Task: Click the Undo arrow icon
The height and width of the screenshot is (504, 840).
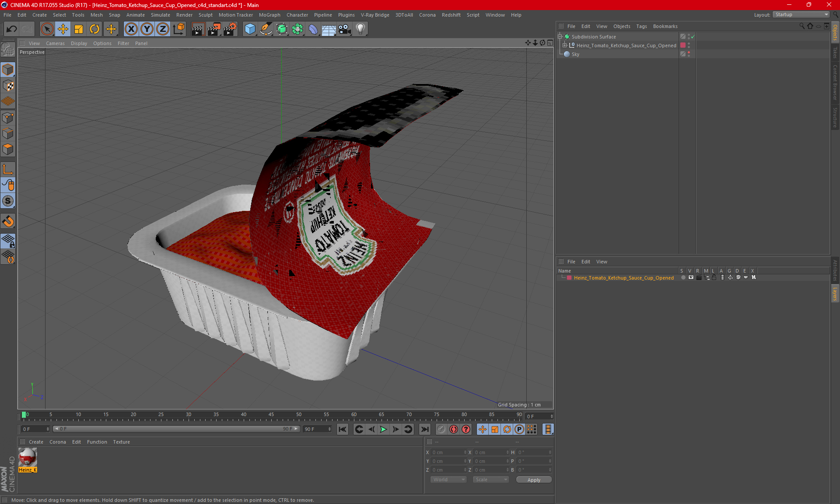Action: [x=12, y=29]
